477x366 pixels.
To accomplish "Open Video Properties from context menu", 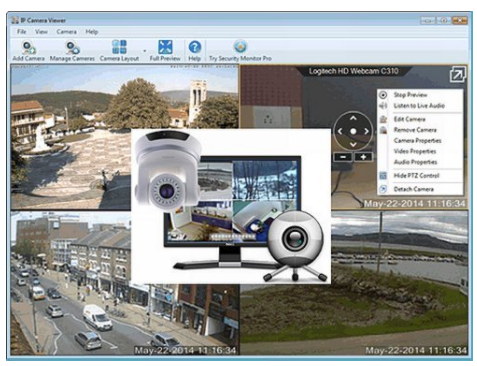I will click(x=415, y=151).
